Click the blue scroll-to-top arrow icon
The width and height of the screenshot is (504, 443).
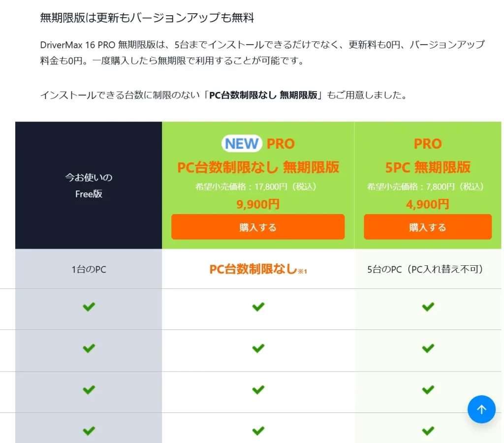[481, 409]
